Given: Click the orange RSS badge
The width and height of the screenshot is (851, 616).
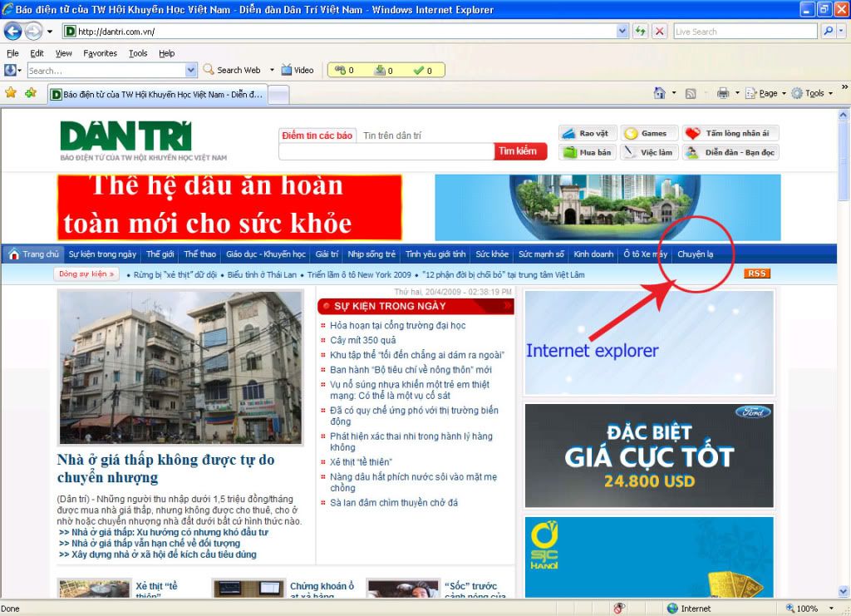Looking at the screenshot, I should (757, 274).
